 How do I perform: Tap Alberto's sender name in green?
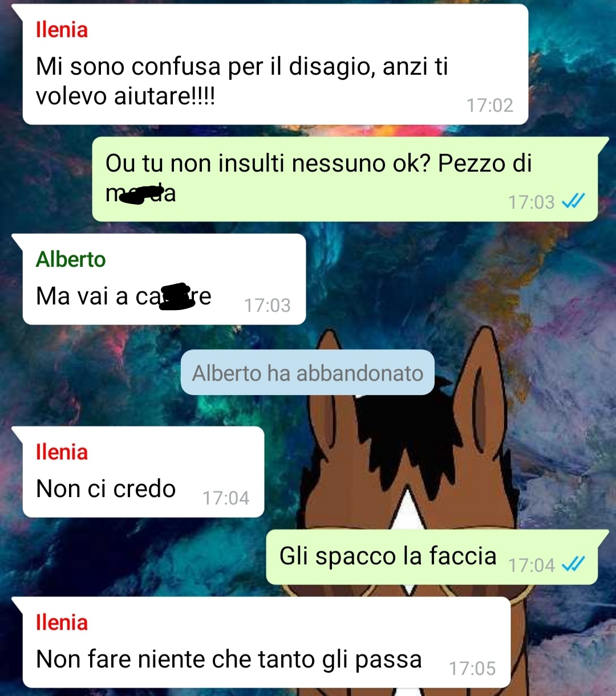point(71,259)
